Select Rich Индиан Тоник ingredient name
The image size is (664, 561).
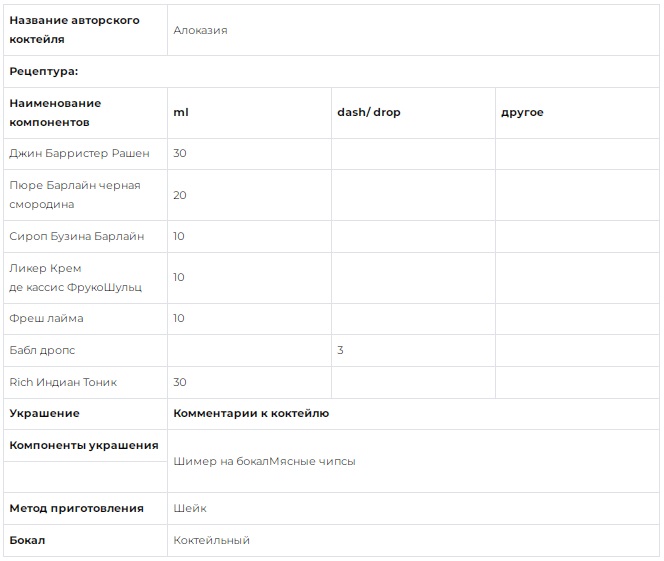point(63,382)
